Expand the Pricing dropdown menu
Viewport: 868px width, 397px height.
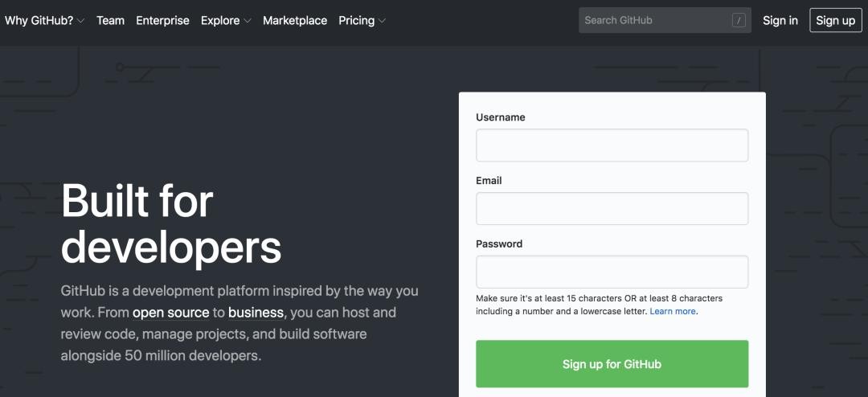(x=362, y=21)
